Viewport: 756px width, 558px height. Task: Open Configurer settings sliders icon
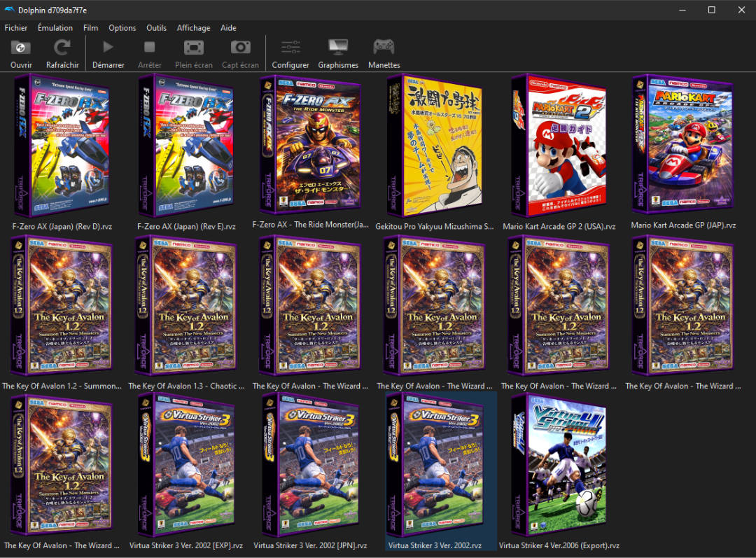pyautogui.click(x=290, y=48)
